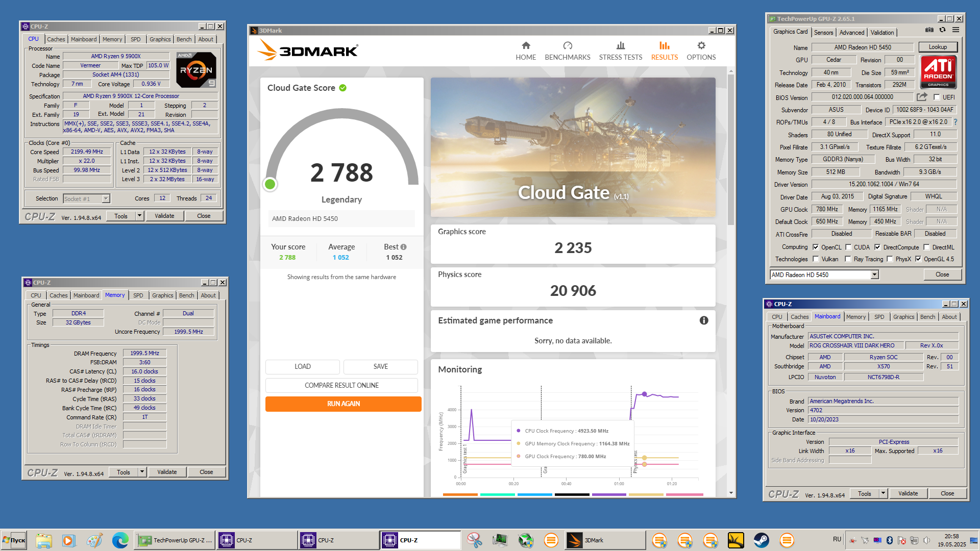The width and height of the screenshot is (980, 551).
Task: Click the purple CPU clock marker on chart
Action: point(645,394)
